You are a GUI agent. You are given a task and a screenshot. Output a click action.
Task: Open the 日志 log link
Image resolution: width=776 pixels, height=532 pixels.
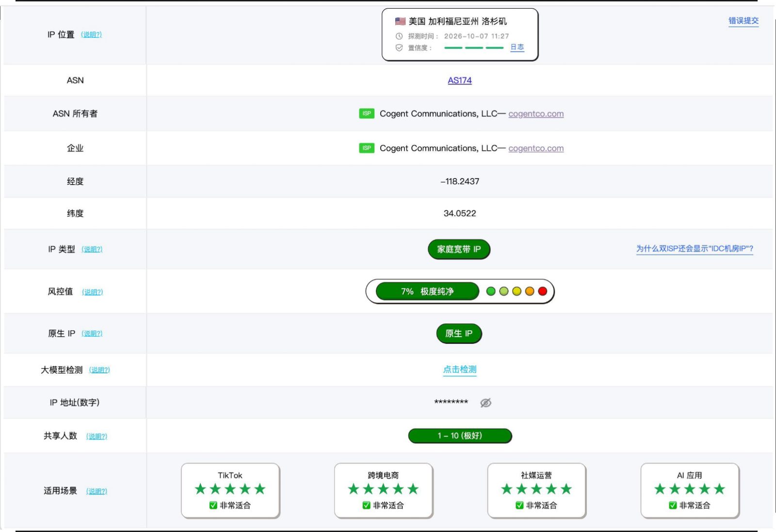coord(517,47)
